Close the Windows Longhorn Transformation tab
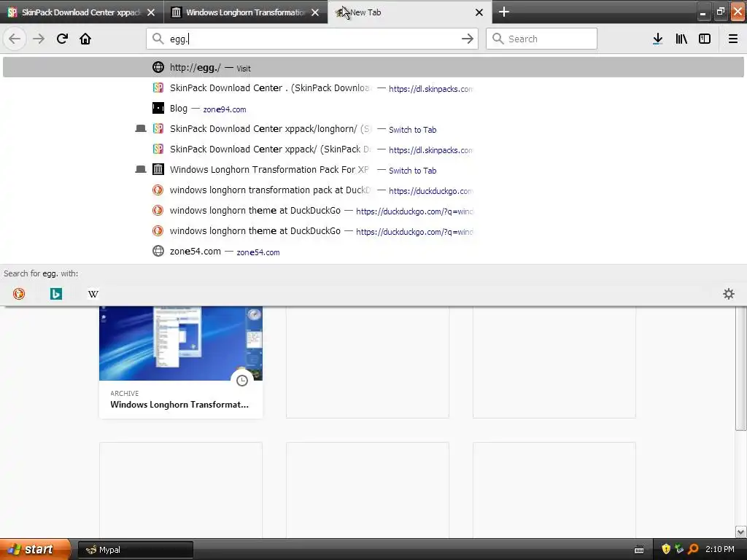Image resolution: width=747 pixels, height=560 pixels. (315, 12)
